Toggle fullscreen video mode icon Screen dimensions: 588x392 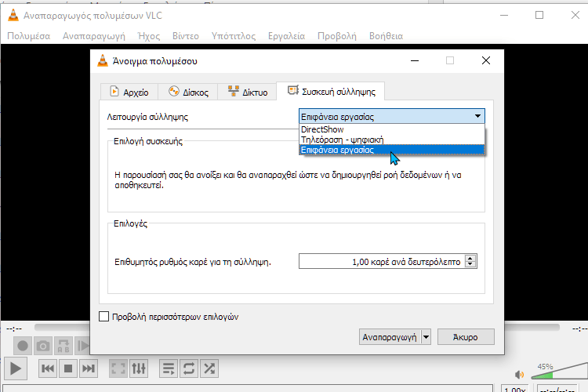(x=118, y=368)
